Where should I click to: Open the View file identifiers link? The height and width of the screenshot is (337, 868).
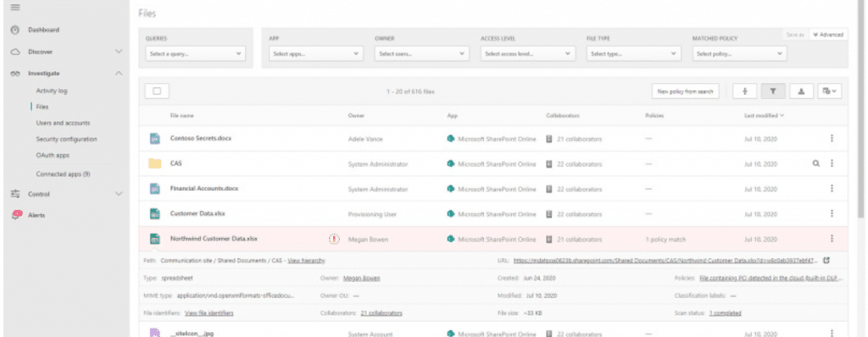pos(209,313)
